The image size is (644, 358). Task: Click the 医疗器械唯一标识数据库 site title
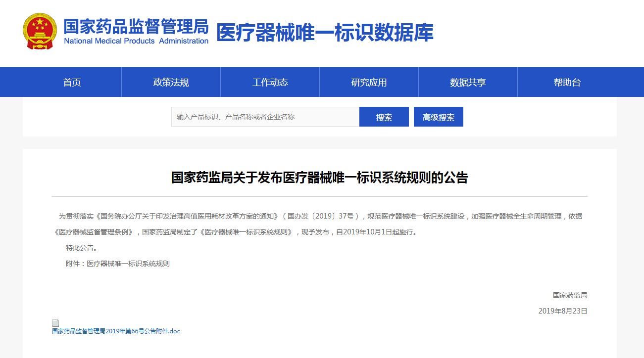point(325,33)
